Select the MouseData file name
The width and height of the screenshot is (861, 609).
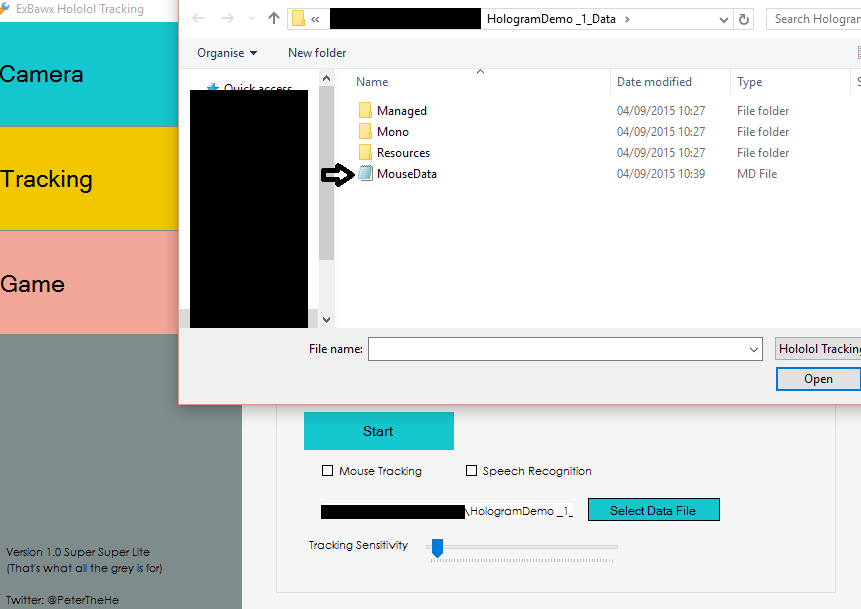pos(406,174)
